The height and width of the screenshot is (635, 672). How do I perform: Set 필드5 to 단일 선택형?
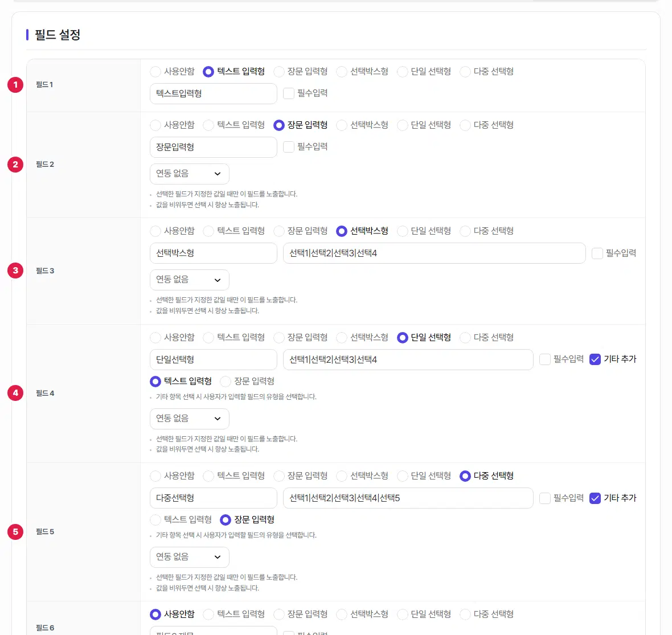click(x=403, y=476)
